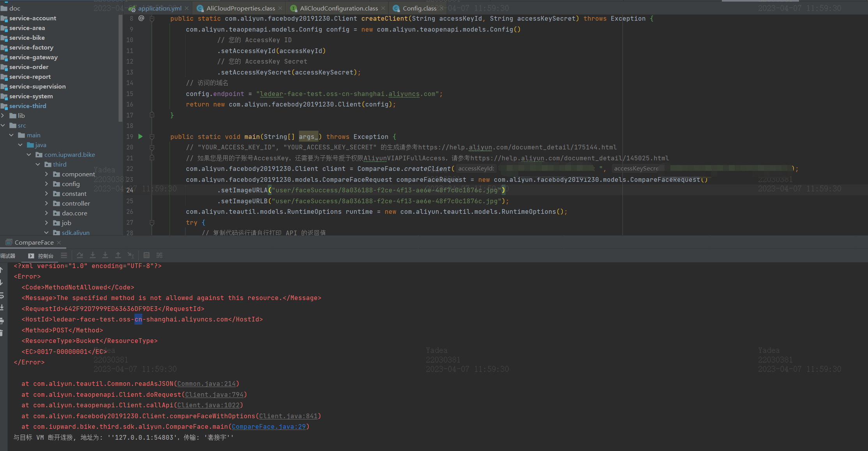Viewport: 868px width, 451px height.
Task: Toggle code fold marker at line 27 try
Action: 152,222
